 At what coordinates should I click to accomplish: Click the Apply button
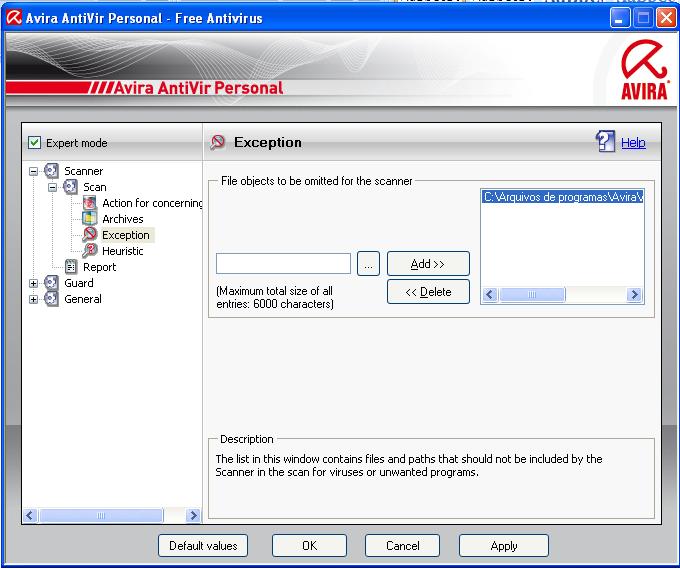[x=504, y=546]
